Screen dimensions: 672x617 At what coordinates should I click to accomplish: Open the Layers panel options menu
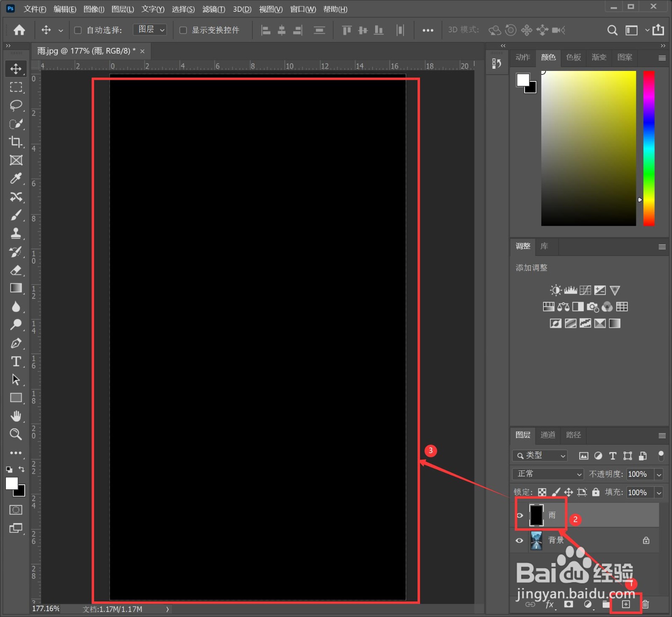point(662,436)
